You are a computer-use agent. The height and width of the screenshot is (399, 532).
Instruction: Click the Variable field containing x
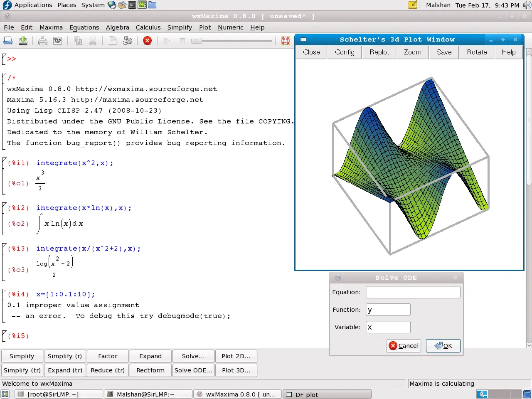tap(388, 327)
